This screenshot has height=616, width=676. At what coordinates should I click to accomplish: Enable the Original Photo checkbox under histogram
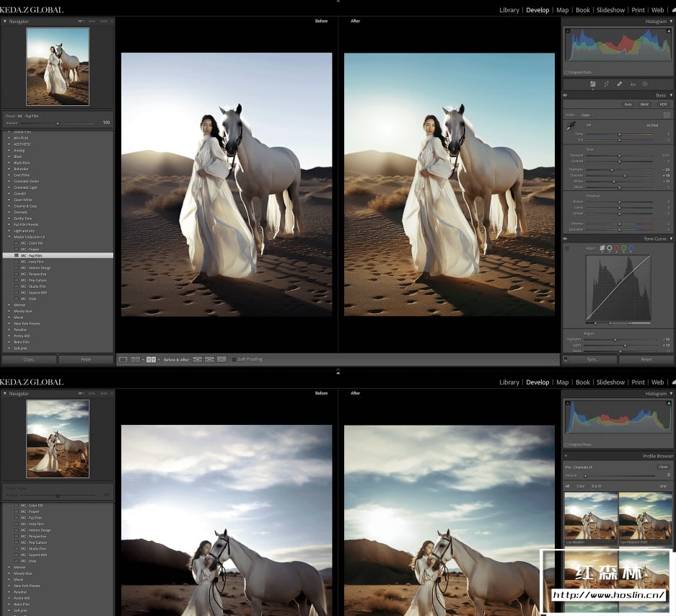tap(566, 72)
